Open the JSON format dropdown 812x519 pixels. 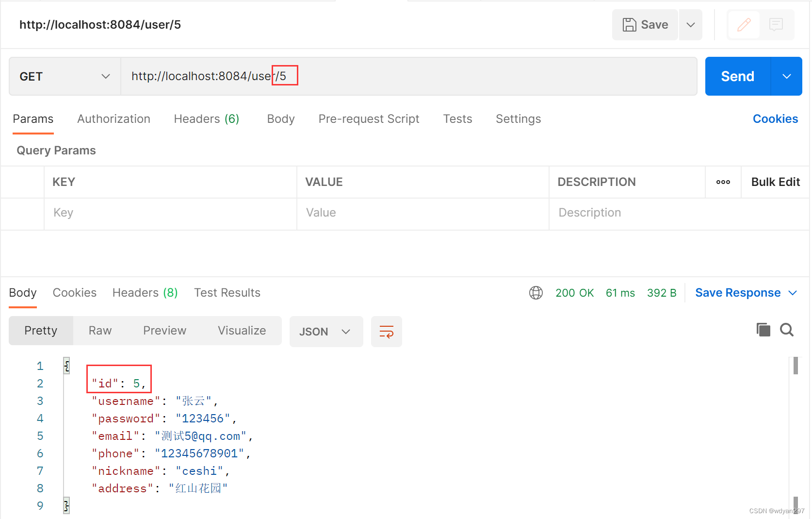click(326, 331)
